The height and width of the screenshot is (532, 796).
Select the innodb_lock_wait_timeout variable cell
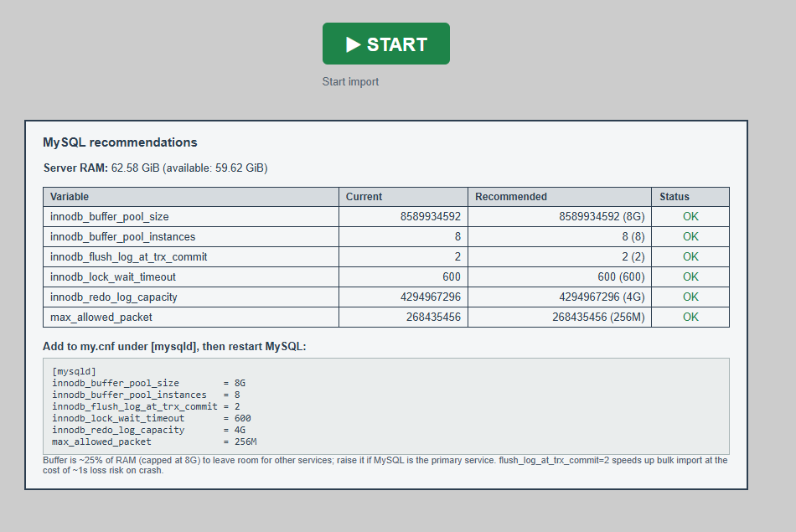tap(191, 277)
